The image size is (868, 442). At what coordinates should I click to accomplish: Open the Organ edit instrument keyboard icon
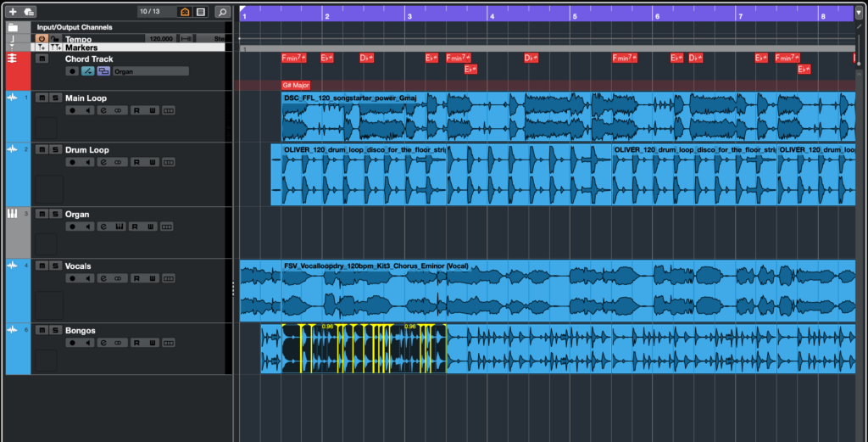point(120,227)
